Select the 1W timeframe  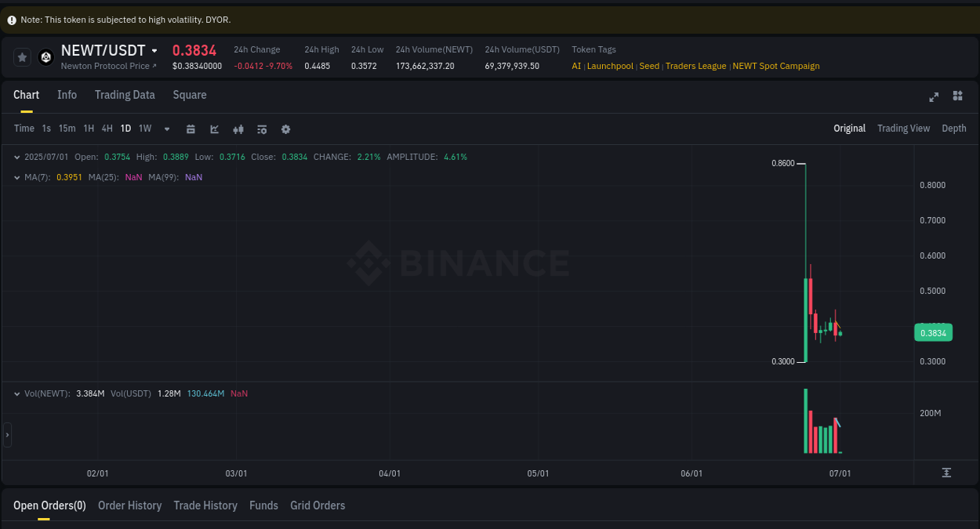(x=144, y=129)
